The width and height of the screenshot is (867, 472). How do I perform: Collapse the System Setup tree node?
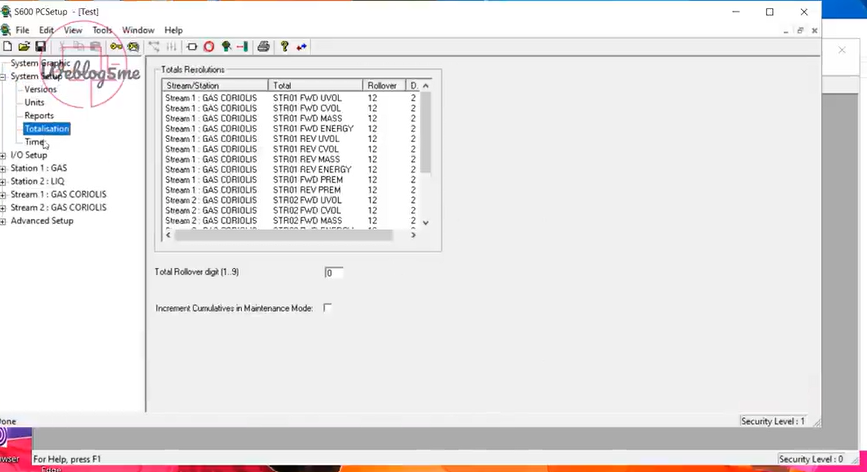(3, 77)
